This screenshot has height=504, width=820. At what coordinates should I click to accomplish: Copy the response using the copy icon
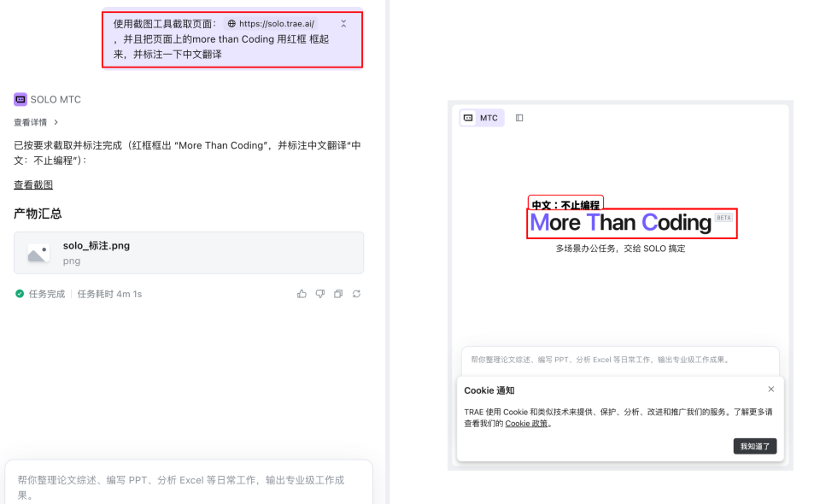pyautogui.click(x=337, y=293)
